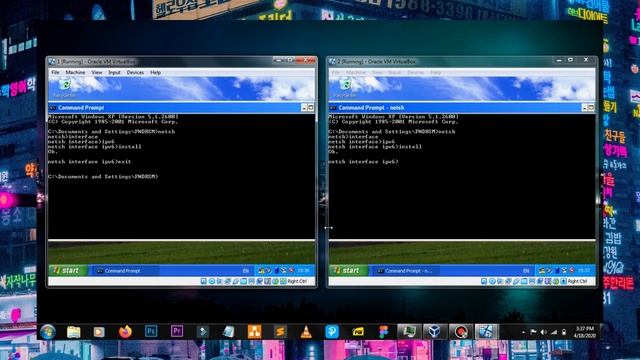
Task: Open the Help menu in VM 1 window
Action: (155, 72)
